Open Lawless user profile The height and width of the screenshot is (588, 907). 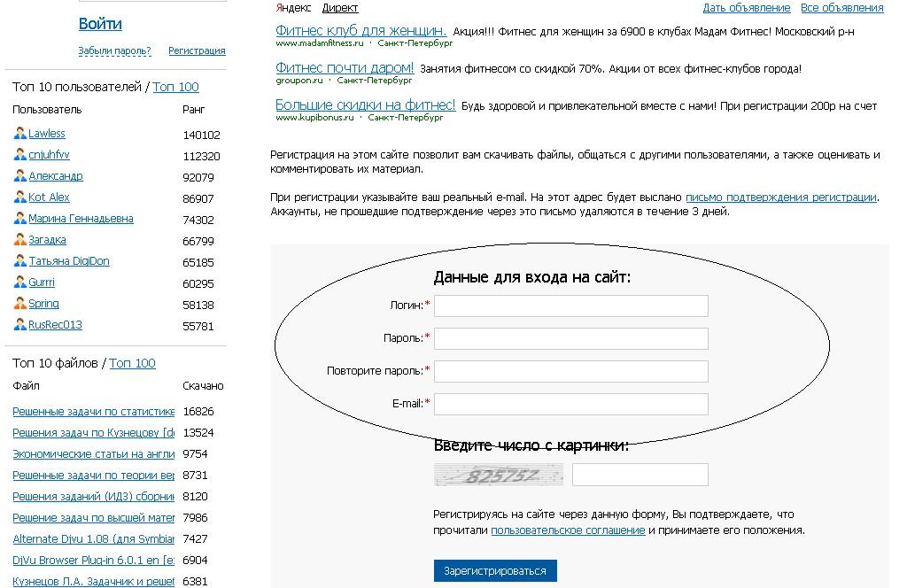pyautogui.click(x=47, y=134)
